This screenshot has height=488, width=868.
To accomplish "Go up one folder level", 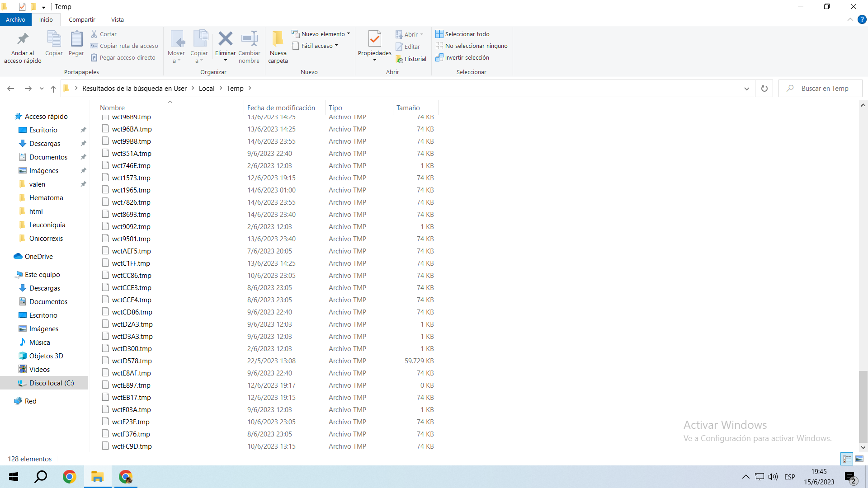I will [x=53, y=89].
